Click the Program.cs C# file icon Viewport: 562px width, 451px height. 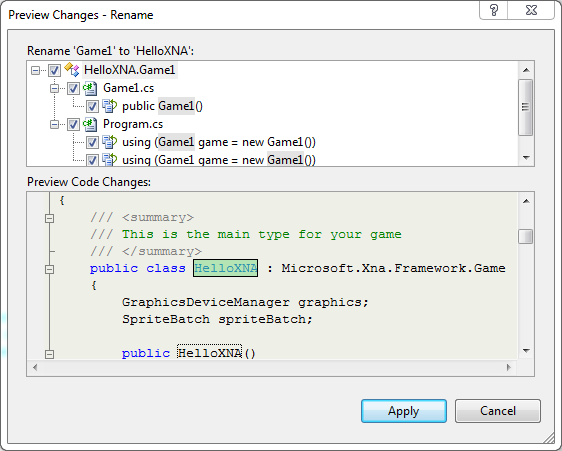[90, 124]
